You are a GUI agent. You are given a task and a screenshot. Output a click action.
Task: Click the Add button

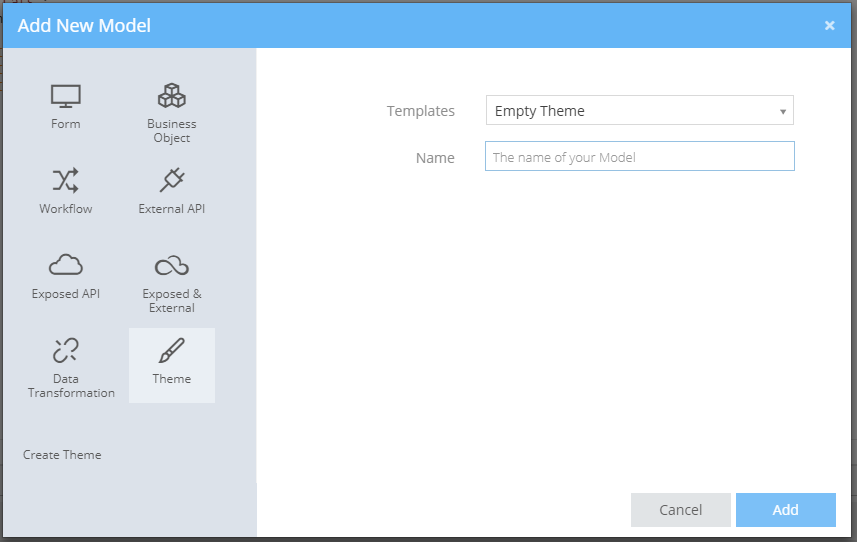pyautogui.click(x=785, y=510)
